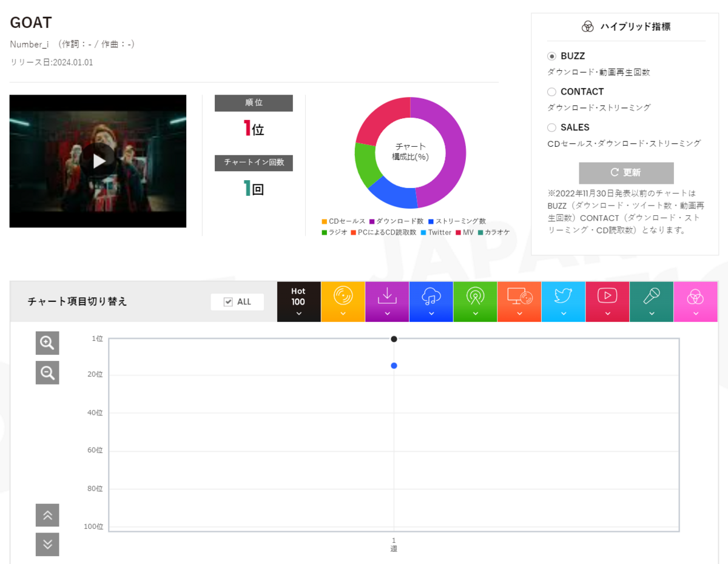Click the ダウンロード数 legend swatch
Viewport: 728px width, 564px height.
[372, 221]
